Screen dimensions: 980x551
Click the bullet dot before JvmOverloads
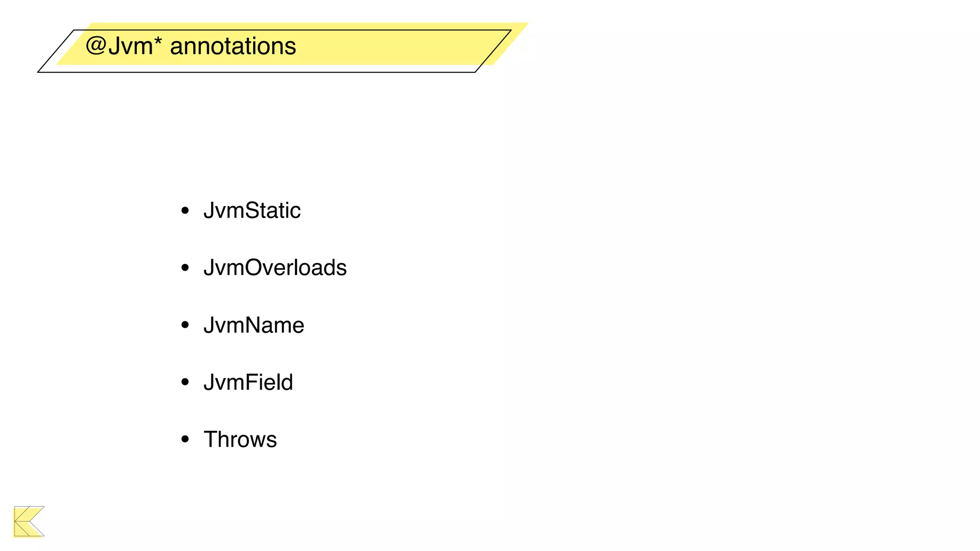coord(185,267)
